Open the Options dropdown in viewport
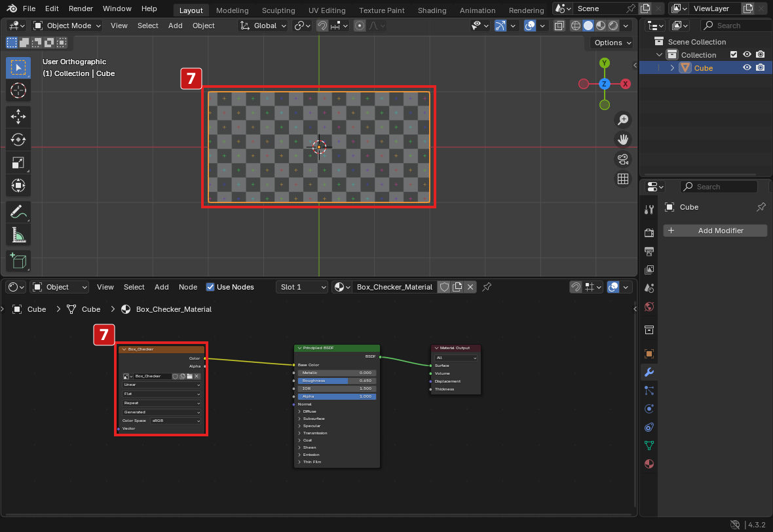773x532 pixels. [x=613, y=43]
